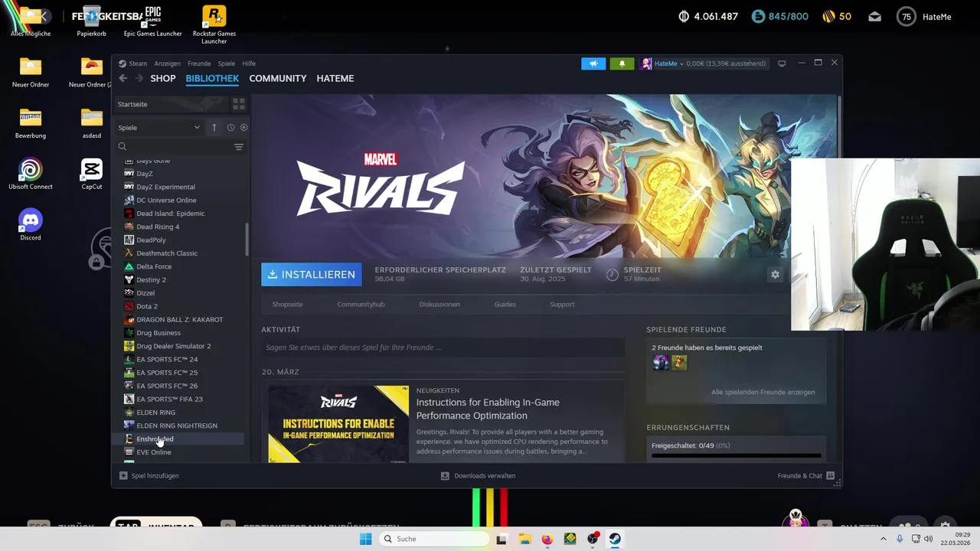
Task: Click the Windows taskbar Suche field
Action: point(435,539)
